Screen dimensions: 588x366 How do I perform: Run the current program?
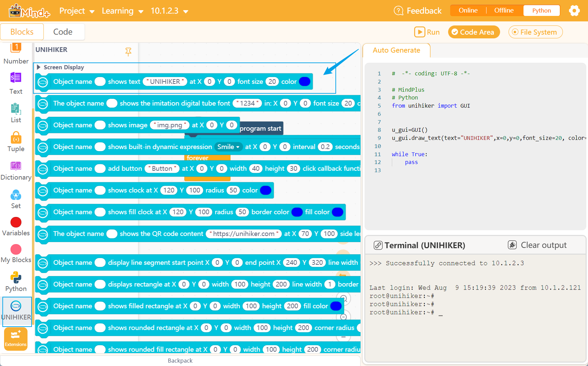click(x=427, y=32)
